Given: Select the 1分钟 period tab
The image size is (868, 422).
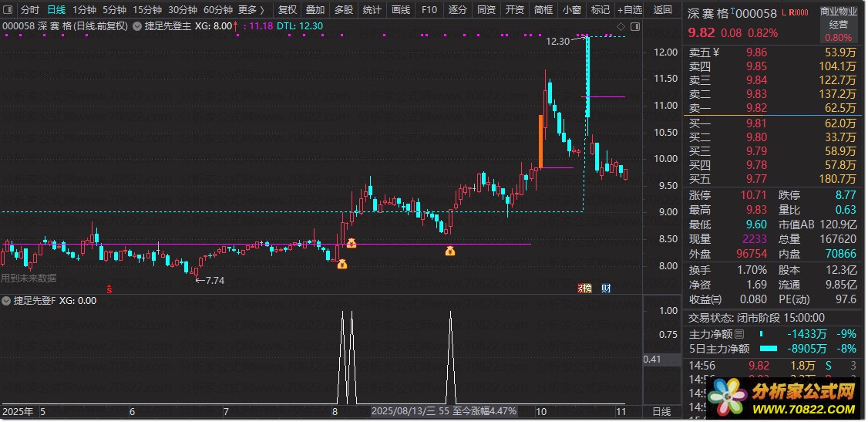Looking at the screenshot, I should (84, 9).
